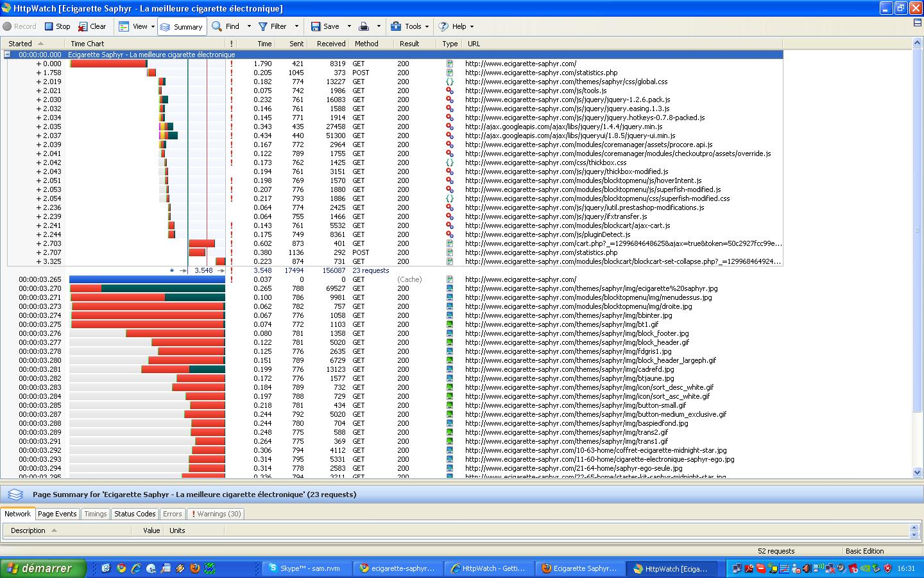924x578 pixels.
Task: Click the panel toggle icon below close button
Action: click(917, 22)
